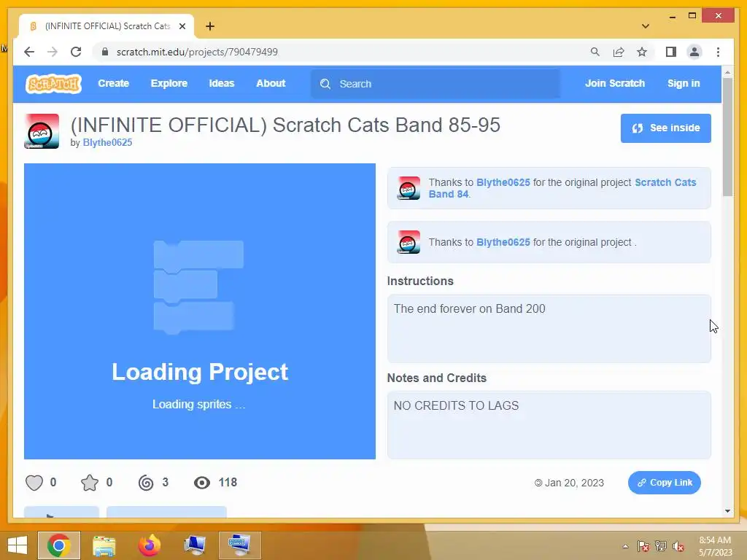747x560 pixels.
Task: Click muted volume tray icon
Action: (x=678, y=546)
